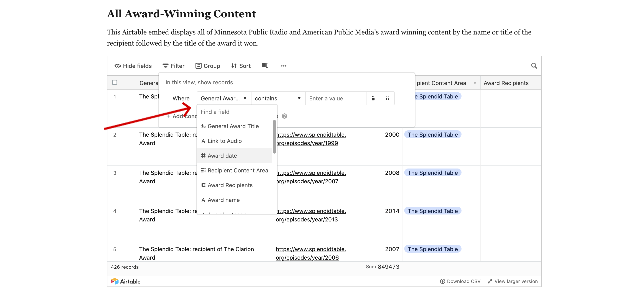Click the Sum 849473 summary
This screenshot has width=644, height=293.
pos(383,267)
